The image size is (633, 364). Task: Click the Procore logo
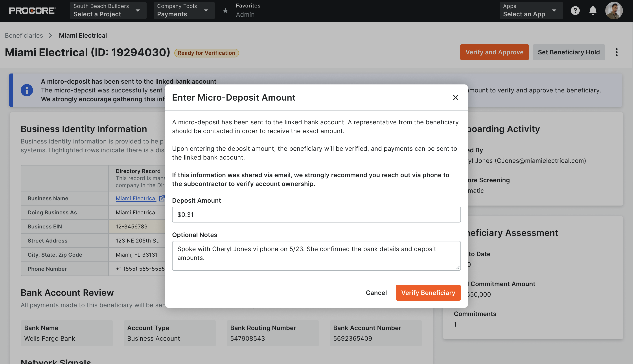32,11
